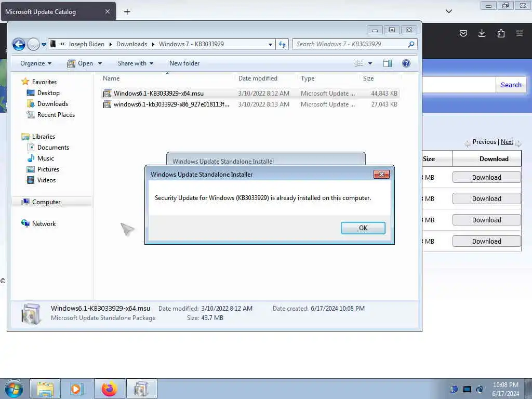This screenshot has height=399, width=532.
Task: Click Downloads in the address breadcrumb
Action: click(x=131, y=44)
